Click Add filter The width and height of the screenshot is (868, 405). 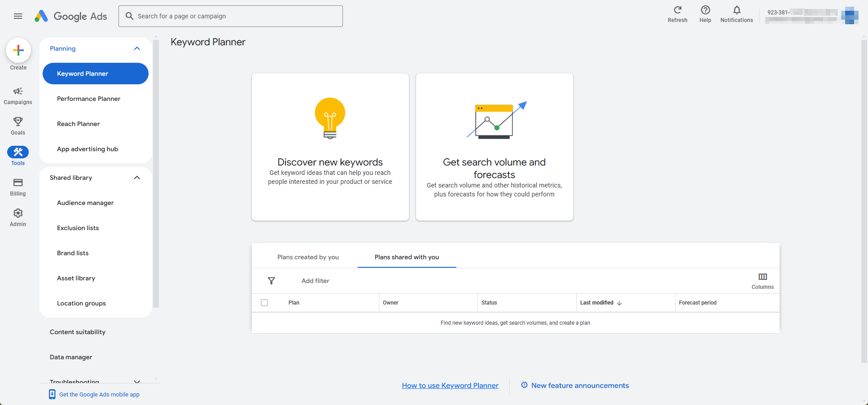click(316, 281)
